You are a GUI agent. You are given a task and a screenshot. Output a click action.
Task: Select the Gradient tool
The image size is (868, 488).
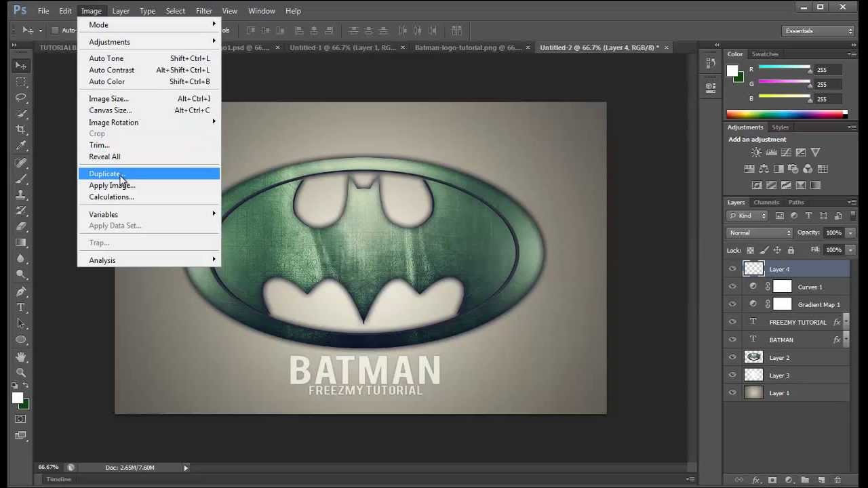[21, 242]
